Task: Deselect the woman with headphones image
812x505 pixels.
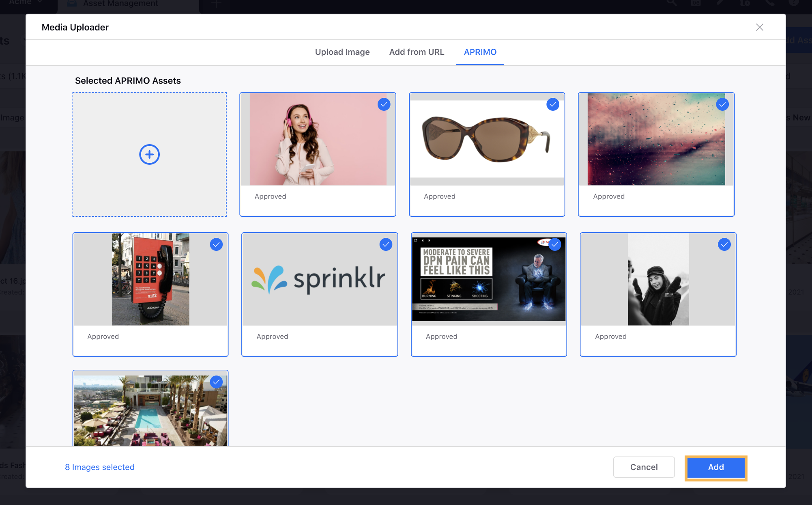Action: coord(384,104)
